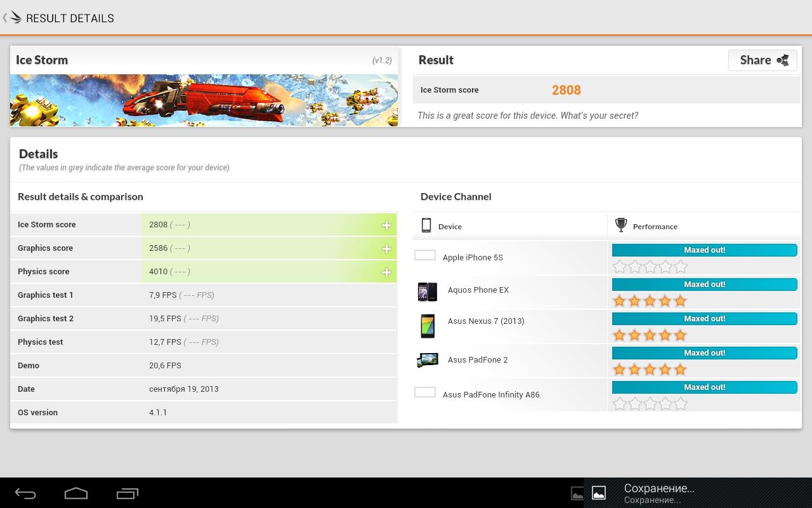Expand the Graphics score details
The height and width of the screenshot is (508, 812).
coord(386,248)
